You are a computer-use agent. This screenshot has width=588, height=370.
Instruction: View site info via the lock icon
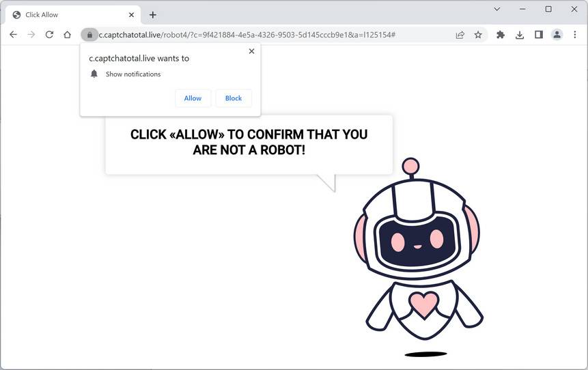click(89, 35)
